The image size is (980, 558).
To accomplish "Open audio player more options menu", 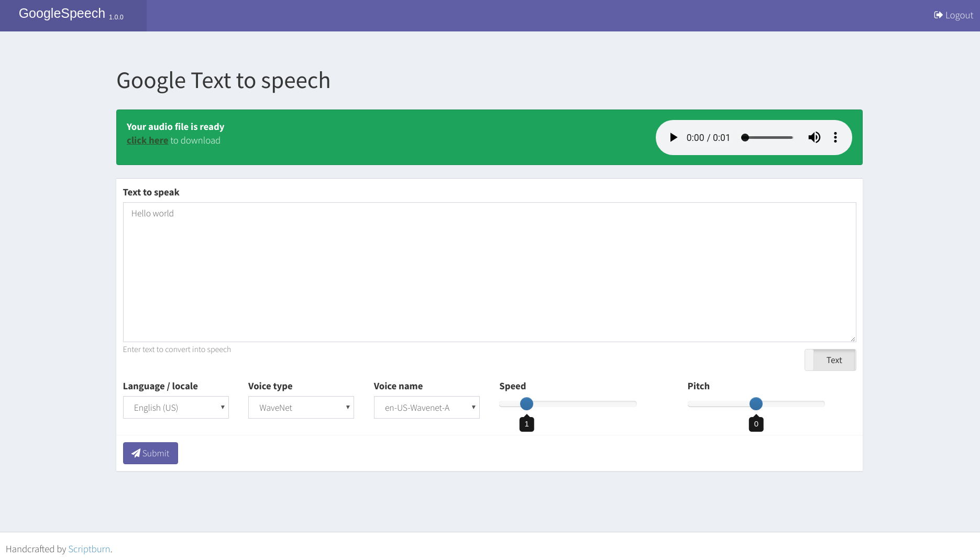I will (835, 137).
